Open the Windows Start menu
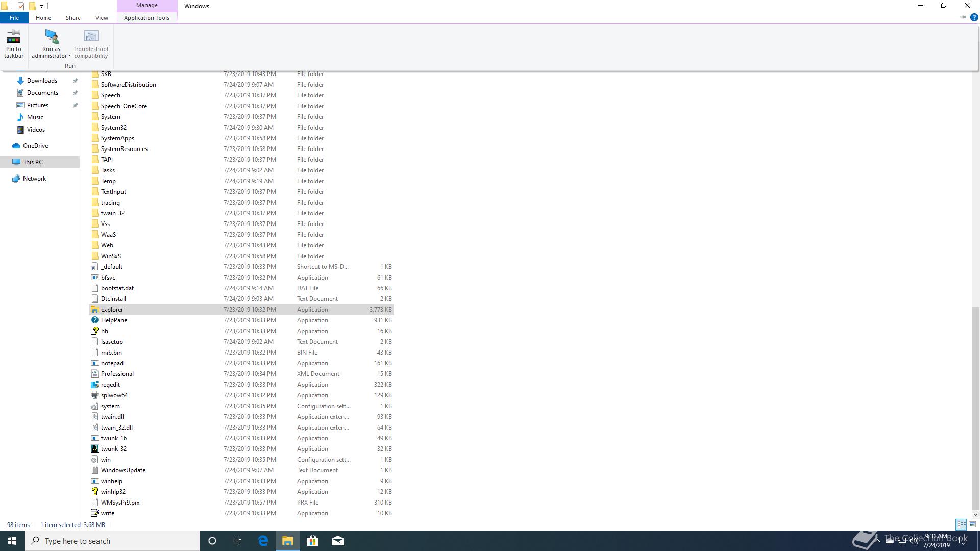 point(12,541)
